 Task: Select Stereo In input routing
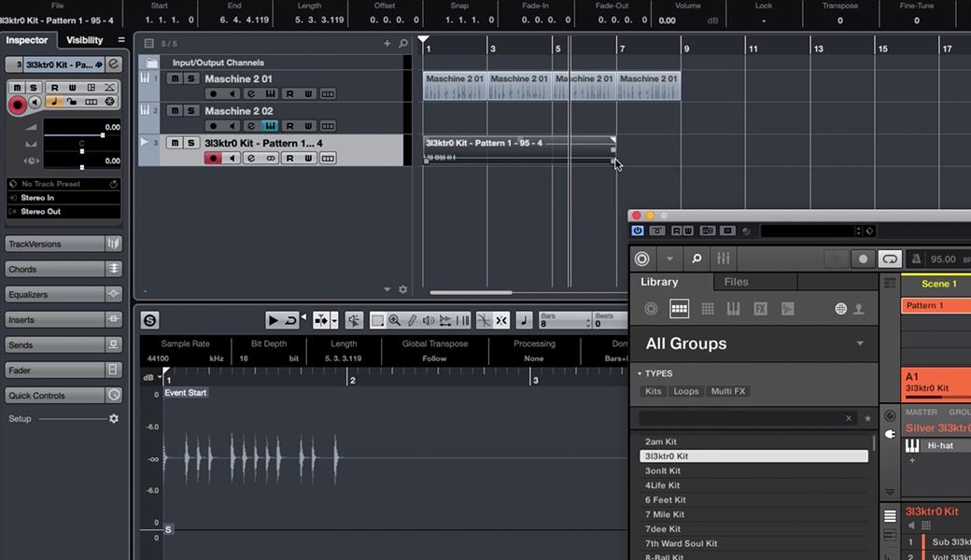click(x=63, y=197)
